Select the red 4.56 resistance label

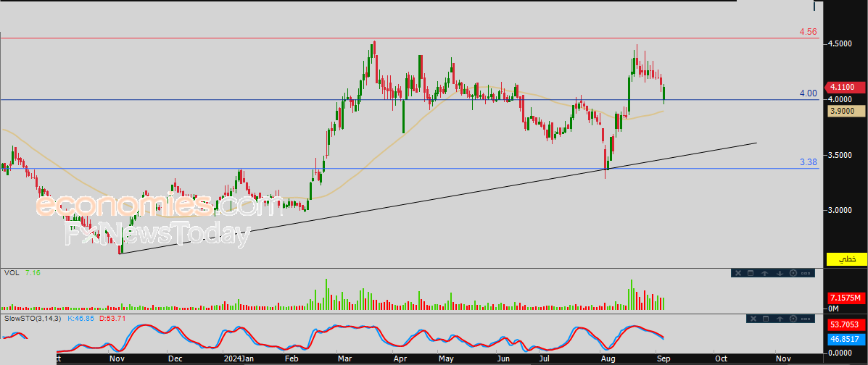(809, 32)
